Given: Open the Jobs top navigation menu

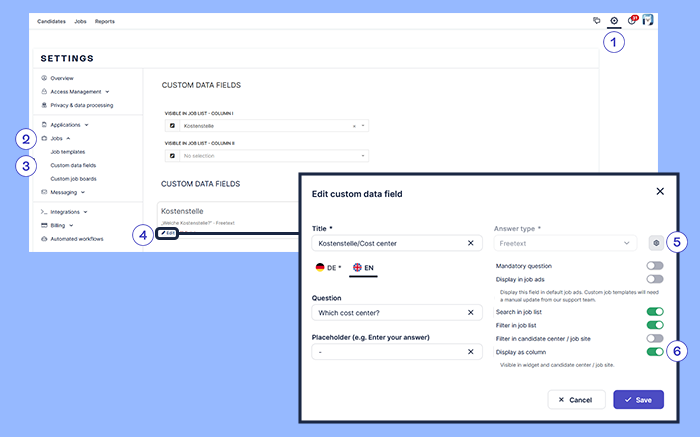Looking at the screenshot, I should 80,21.
